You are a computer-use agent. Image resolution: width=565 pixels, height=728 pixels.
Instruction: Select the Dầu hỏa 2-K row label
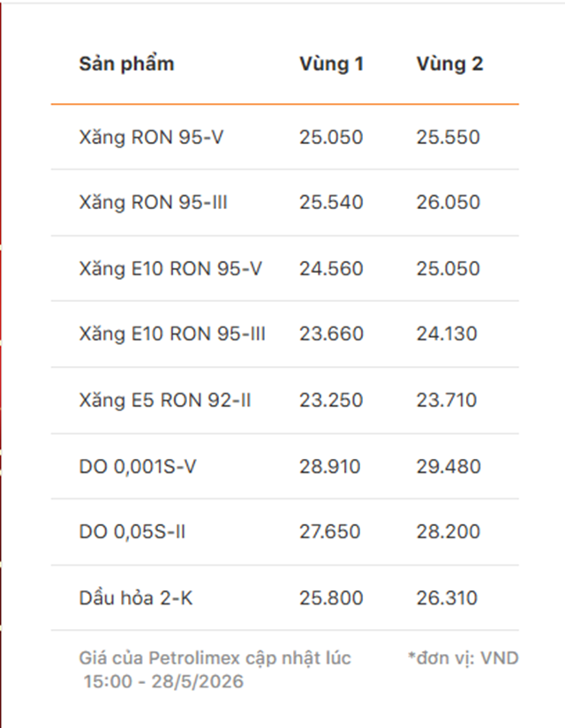(x=136, y=597)
